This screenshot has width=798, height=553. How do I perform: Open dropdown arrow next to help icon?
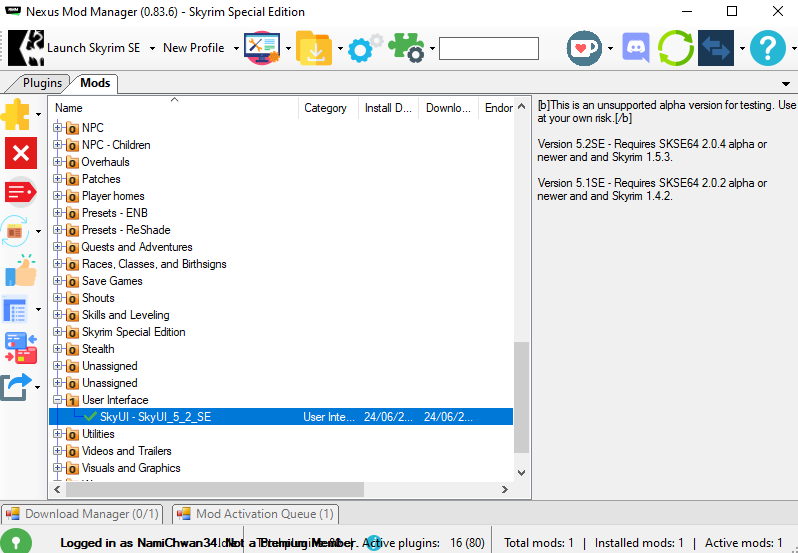[794, 49]
